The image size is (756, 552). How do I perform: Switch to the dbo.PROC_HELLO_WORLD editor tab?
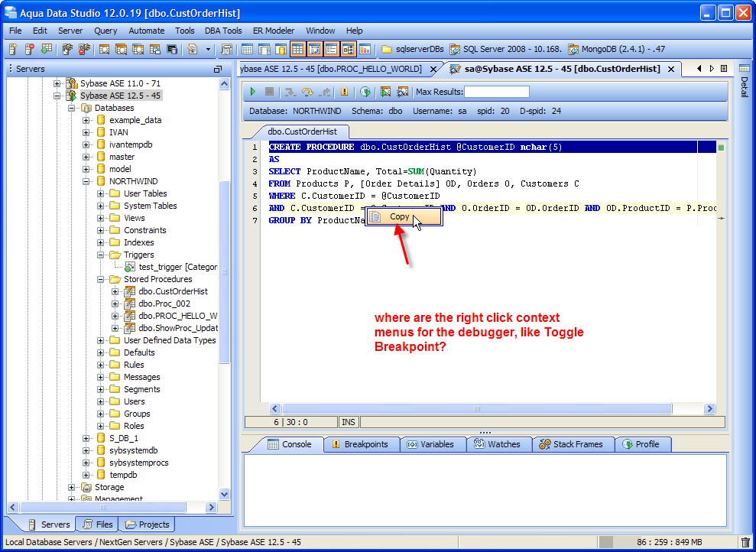click(x=331, y=69)
